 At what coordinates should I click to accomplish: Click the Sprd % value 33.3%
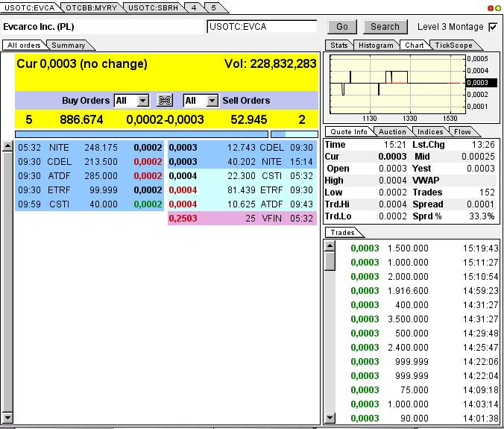point(482,216)
